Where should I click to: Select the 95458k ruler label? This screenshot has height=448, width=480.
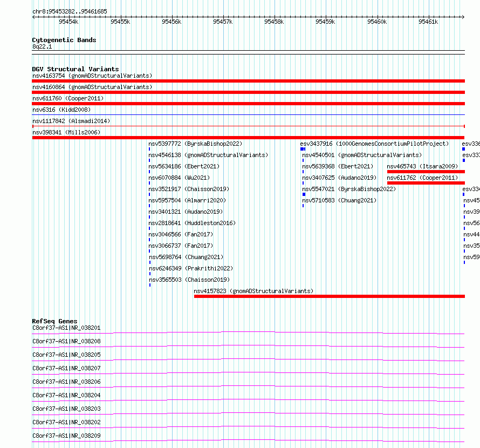[274, 22]
